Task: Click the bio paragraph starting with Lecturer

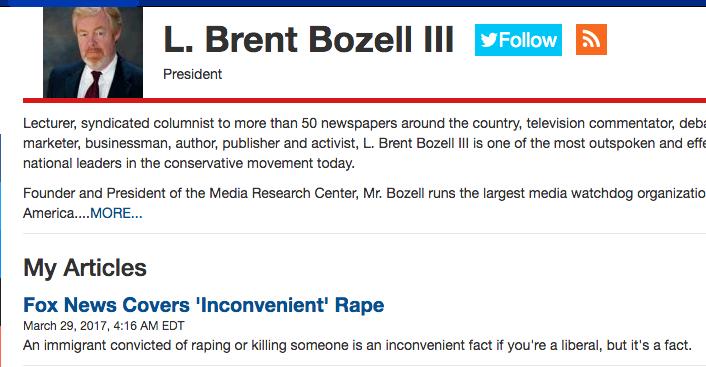Action: click(364, 143)
